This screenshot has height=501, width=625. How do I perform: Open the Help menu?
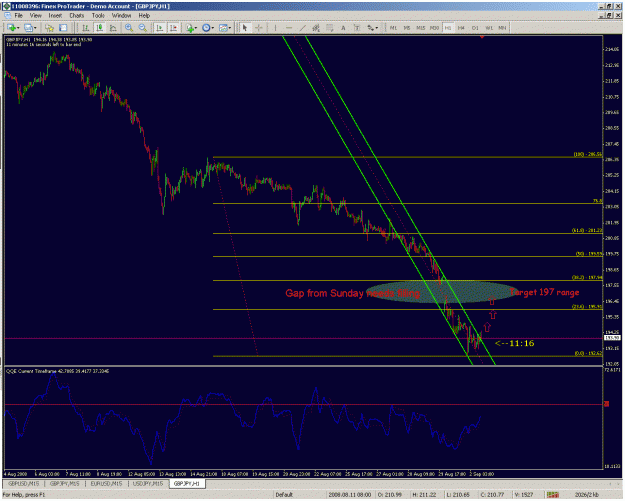(x=144, y=16)
